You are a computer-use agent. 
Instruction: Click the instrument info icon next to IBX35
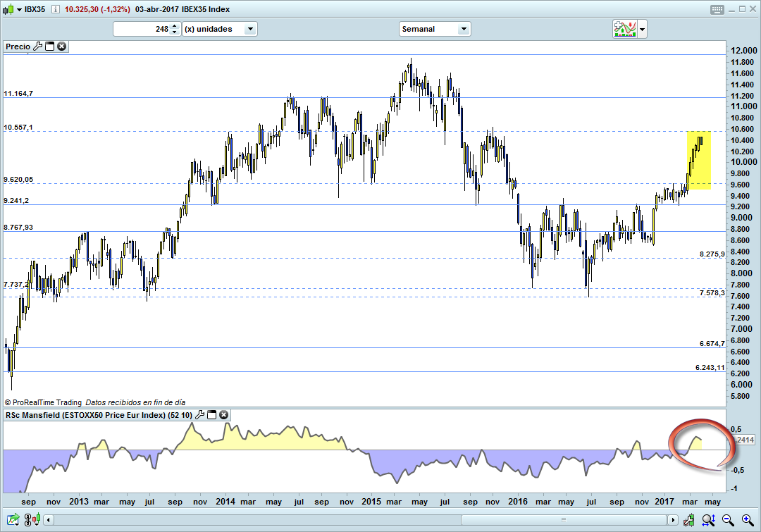click(55, 9)
